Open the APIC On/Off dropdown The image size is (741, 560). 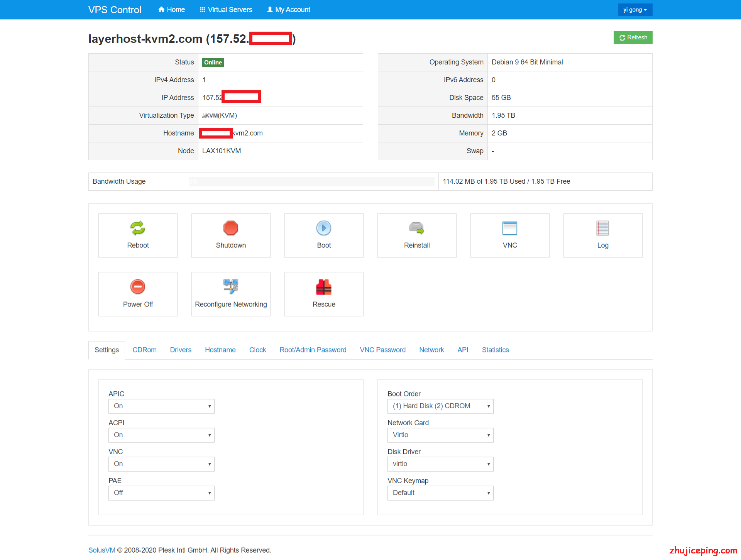coord(161,406)
